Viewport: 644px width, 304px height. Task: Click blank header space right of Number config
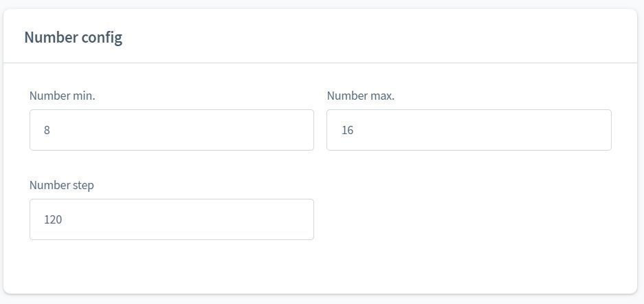point(378,37)
